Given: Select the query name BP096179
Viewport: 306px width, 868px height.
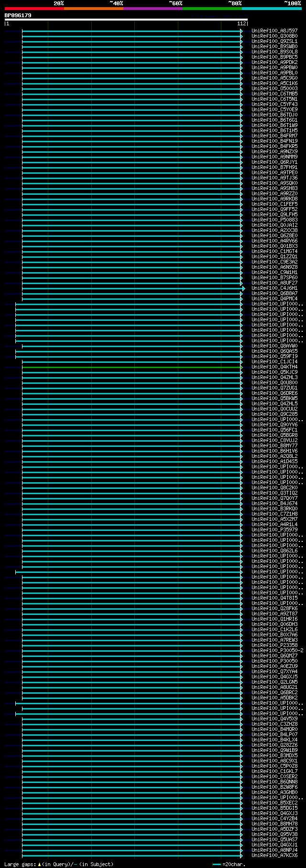Looking at the screenshot, I should click(x=18, y=15).
